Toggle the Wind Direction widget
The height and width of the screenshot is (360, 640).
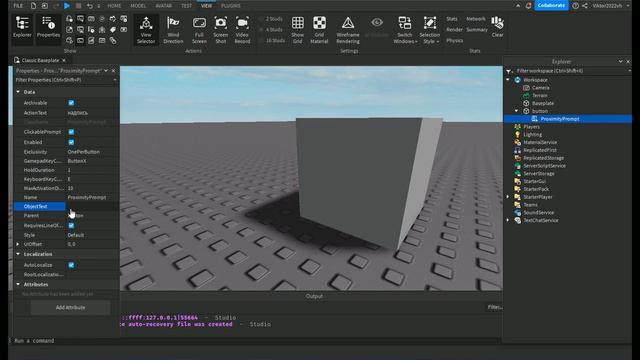173,30
